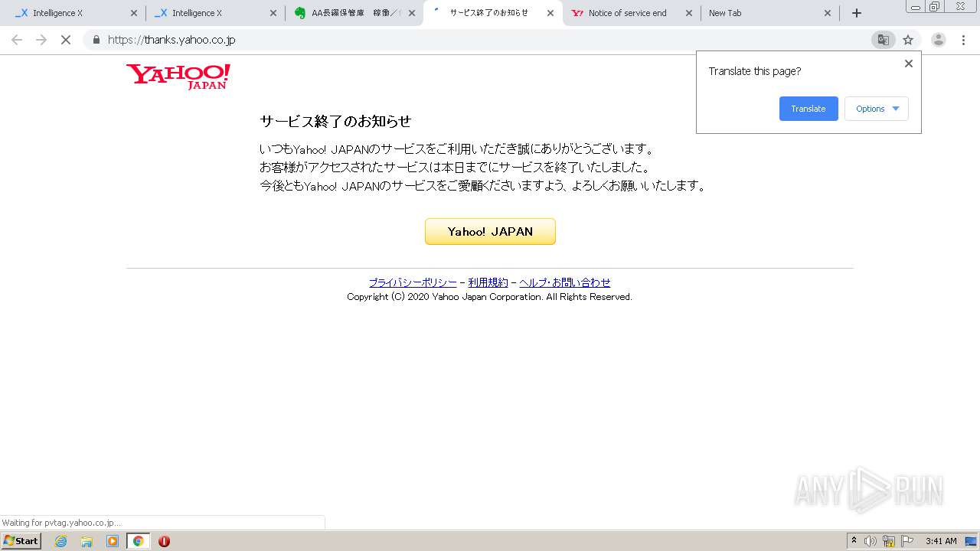Click the 3:41 AM taskbar clock
Screen dimensions: 980x551
[x=941, y=541]
